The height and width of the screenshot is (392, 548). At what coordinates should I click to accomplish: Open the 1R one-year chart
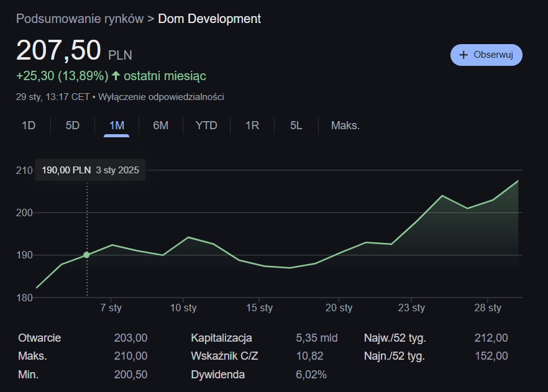pyautogui.click(x=252, y=125)
